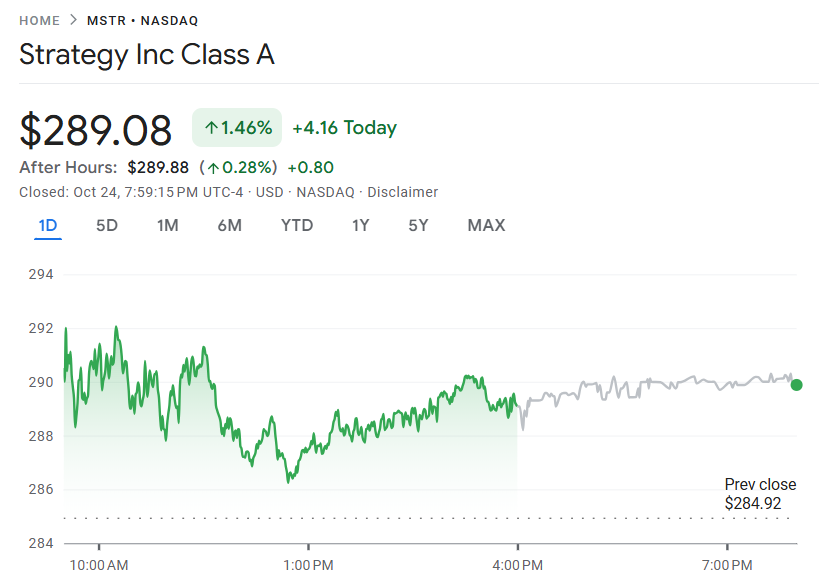Switch chart to 5Y range
This screenshot has width=819, height=586.
coord(418,225)
